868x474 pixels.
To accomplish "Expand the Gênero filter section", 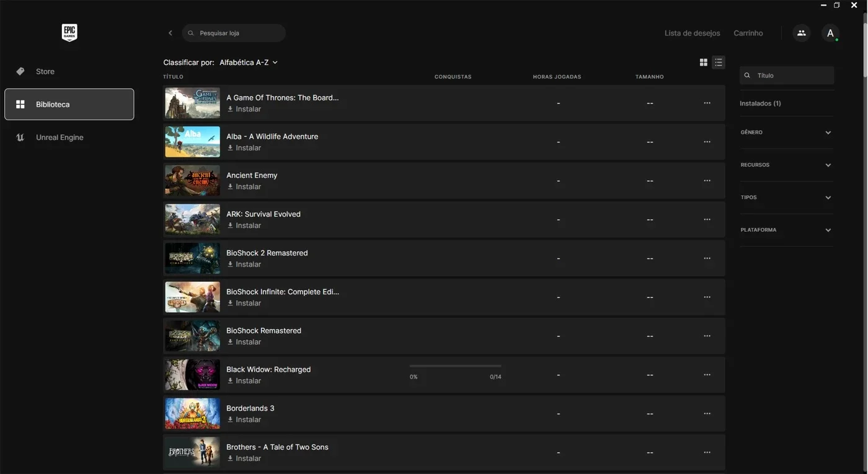I will [x=786, y=133].
